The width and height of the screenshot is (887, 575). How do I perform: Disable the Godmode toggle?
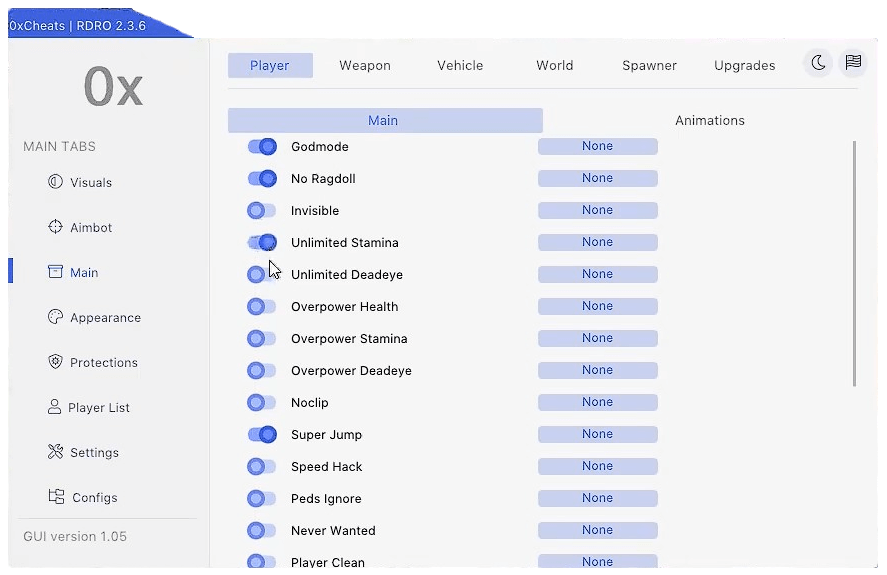click(x=262, y=147)
